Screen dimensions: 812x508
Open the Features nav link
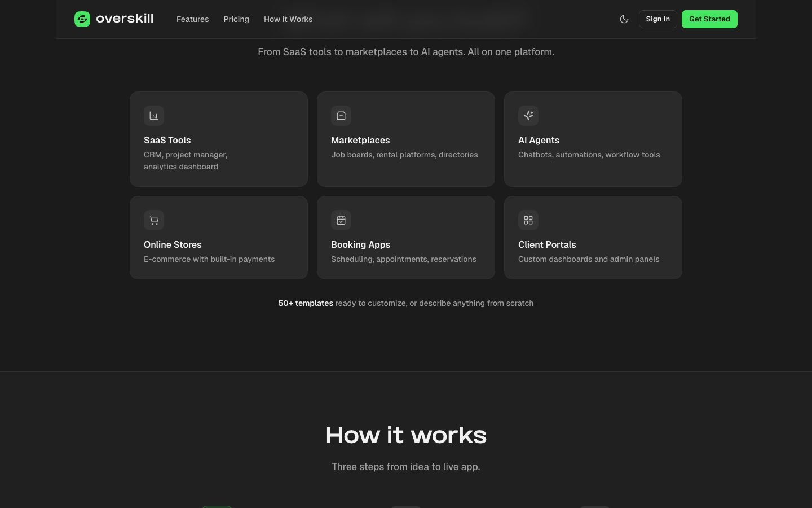click(x=193, y=19)
